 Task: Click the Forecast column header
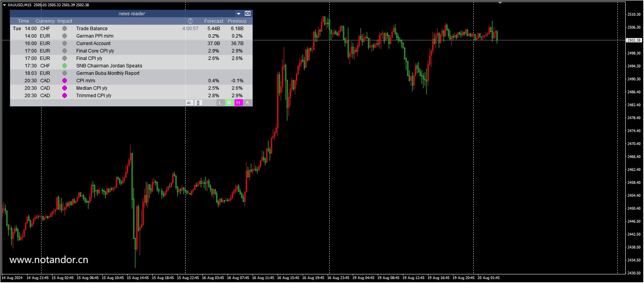[213, 21]
